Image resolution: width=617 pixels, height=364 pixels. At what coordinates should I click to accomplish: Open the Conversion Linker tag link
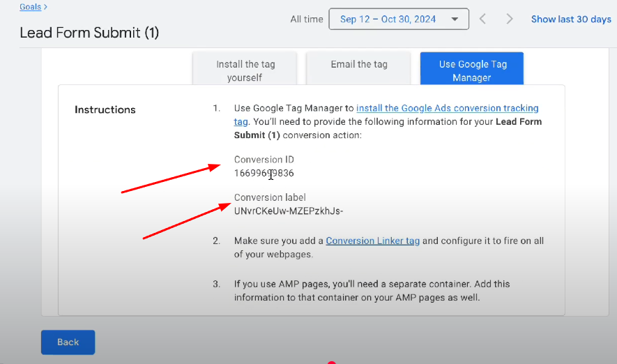click(x=372, y=241)
